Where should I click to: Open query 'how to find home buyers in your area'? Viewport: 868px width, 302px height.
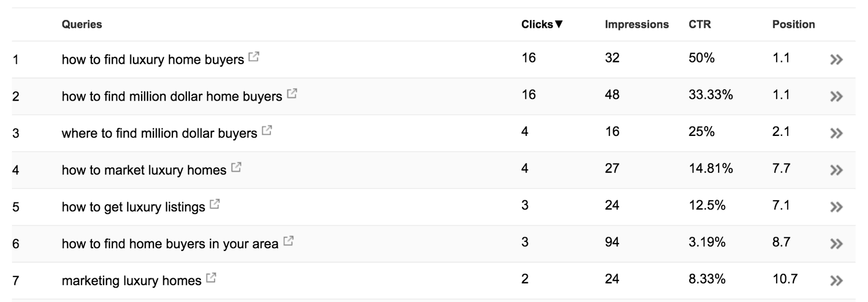pos(170,244)
